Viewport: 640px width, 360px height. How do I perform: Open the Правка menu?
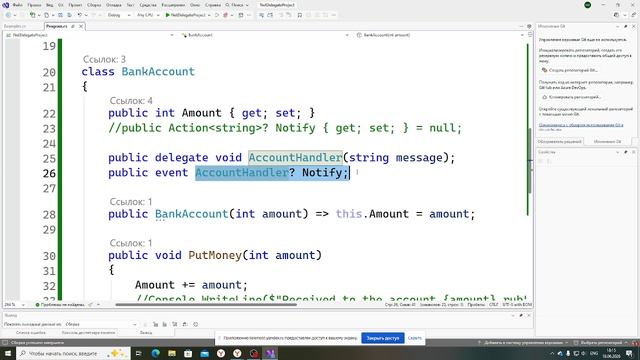(34, 5)
